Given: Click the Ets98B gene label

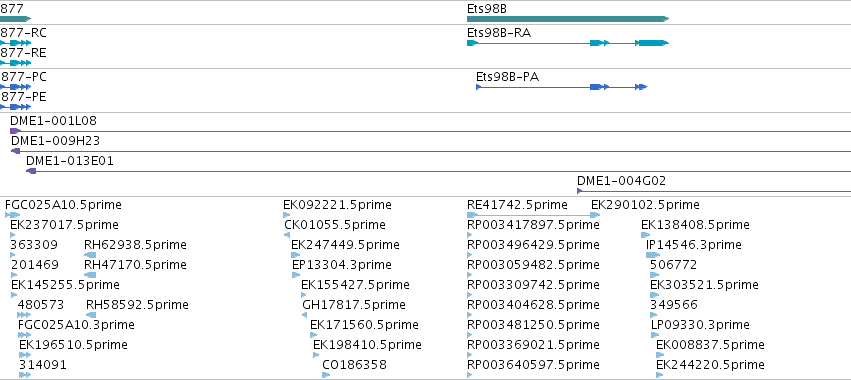Looking at the screenshot, I should click(x=487, y=9).
